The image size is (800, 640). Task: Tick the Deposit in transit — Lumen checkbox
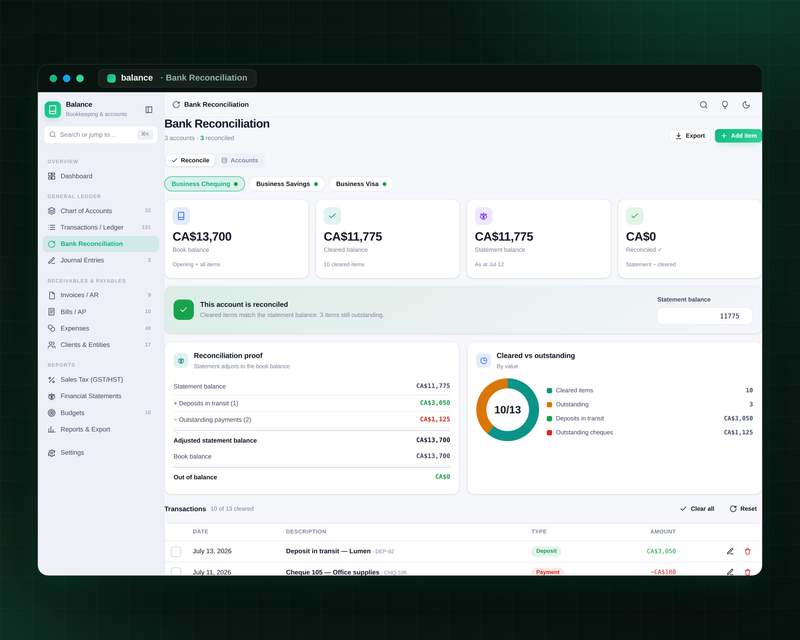[176, 552]
